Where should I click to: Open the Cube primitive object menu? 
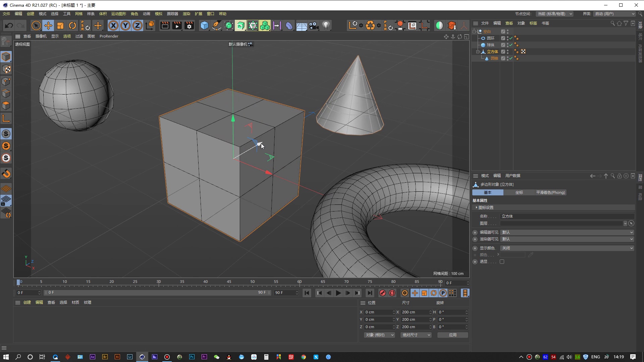click(x=204, y=25)
